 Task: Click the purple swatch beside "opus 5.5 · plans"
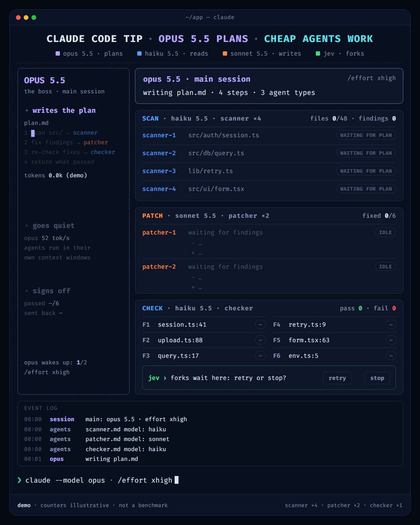58,54
